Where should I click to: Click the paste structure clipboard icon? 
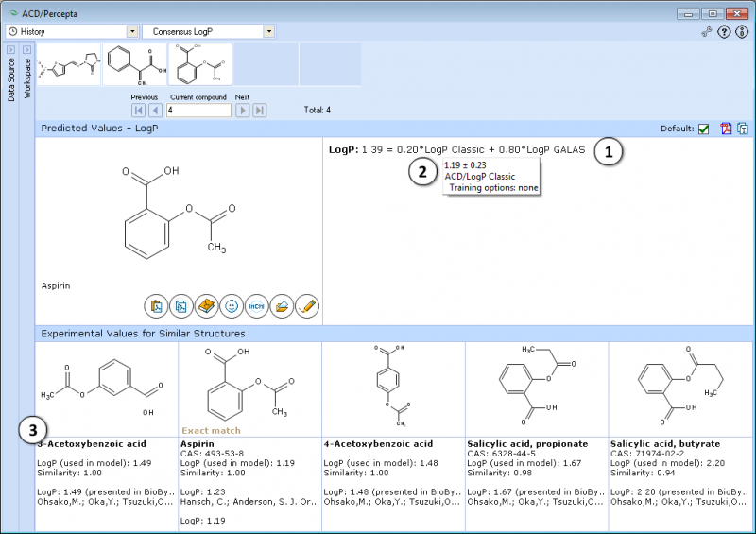click(x=156, y=306)
